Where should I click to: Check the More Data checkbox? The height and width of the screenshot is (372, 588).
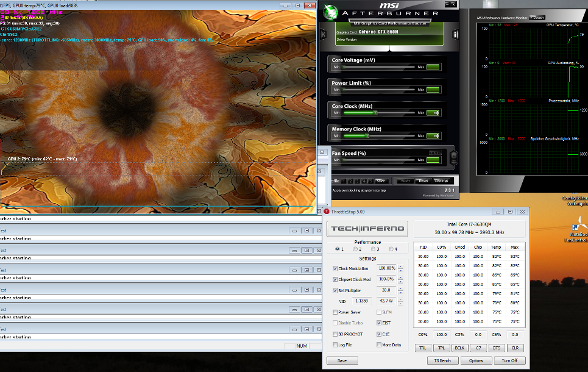click(x=379, y=345)
